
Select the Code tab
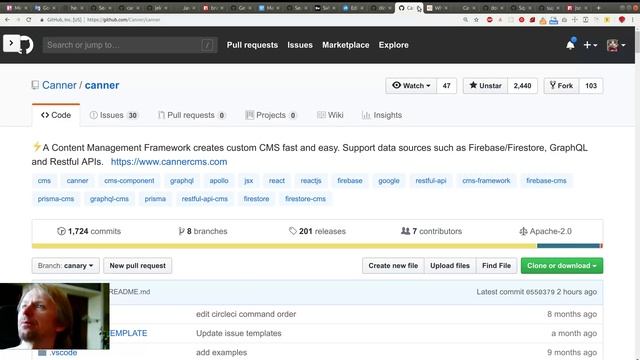tap(56, 115)
